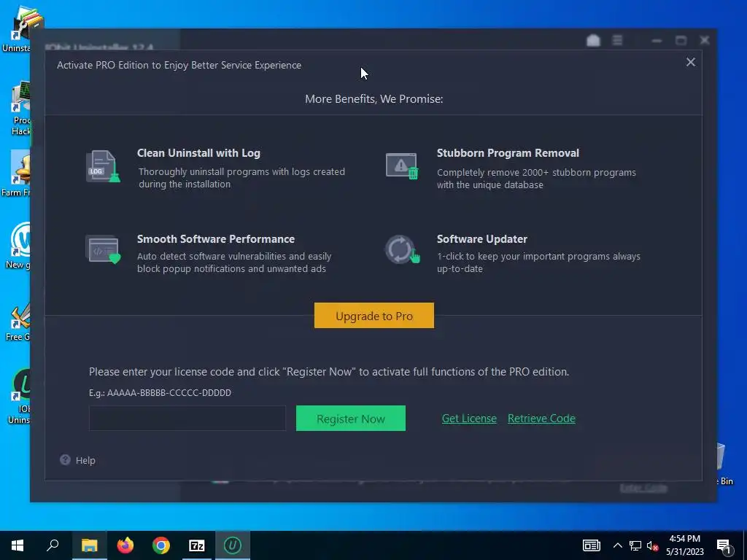
Task: Open the toolbox icon in IObit title bar
Action: pos(593,41)
